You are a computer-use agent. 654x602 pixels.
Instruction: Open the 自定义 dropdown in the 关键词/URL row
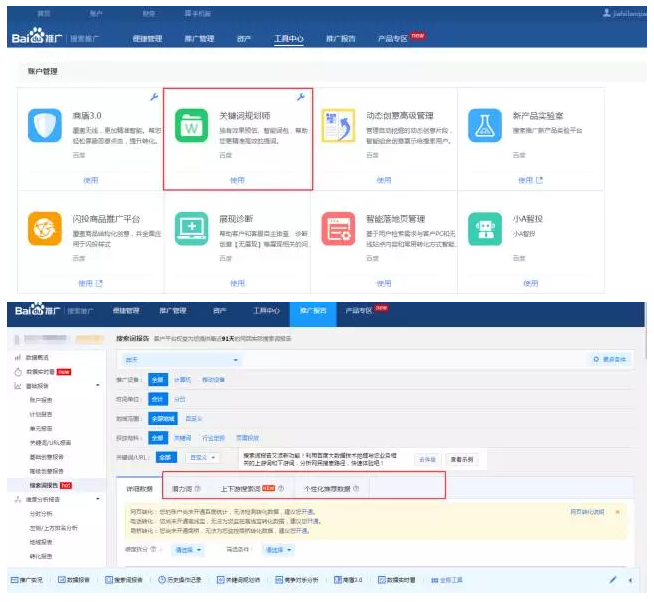202,457
